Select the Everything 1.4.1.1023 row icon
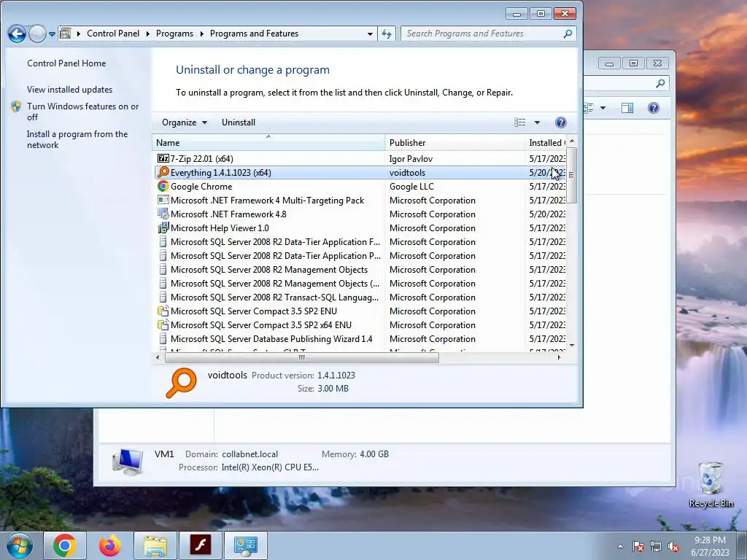Viewport: 747px width, 560px height. point(163,172)
